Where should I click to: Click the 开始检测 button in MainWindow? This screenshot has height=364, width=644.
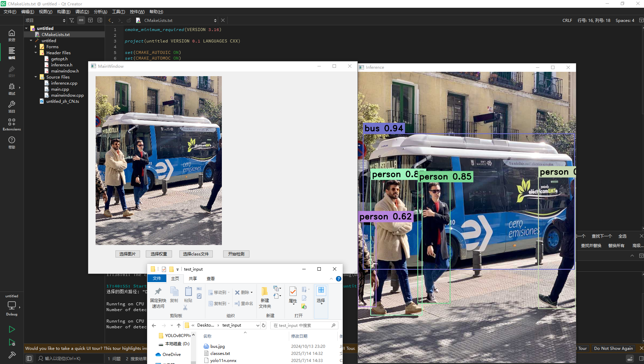coord(236,254)
